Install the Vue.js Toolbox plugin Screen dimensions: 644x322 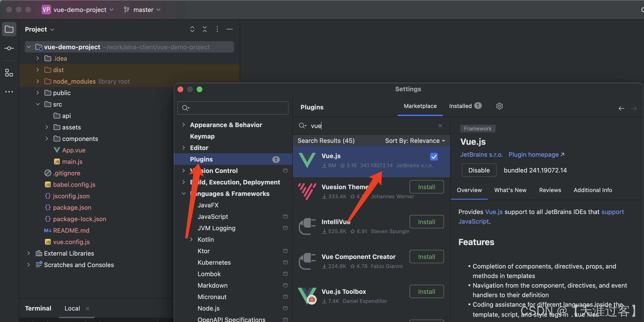point(427,292)
